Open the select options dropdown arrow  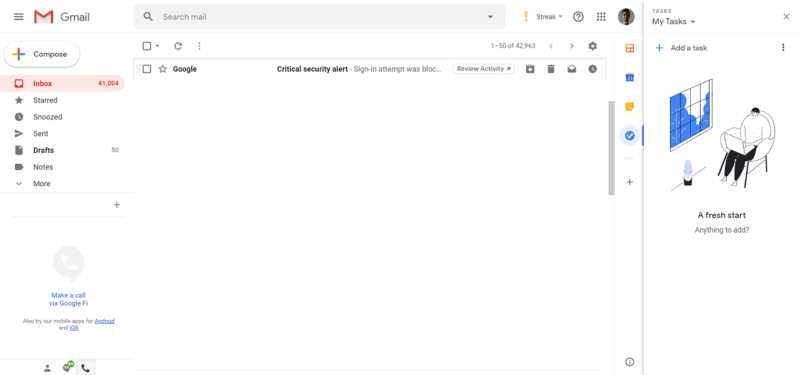tap(157, 46)
